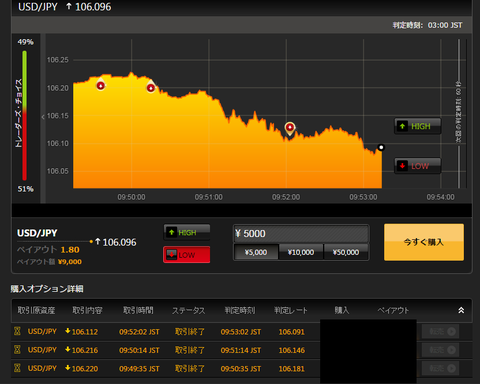Click hourglass icon in the 106.216 row

(x=17, y=350)
